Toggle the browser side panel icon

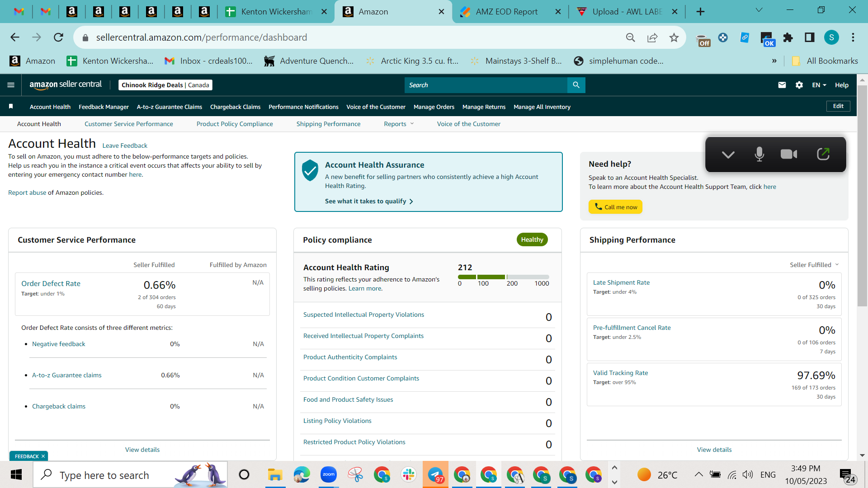click(x=810, y=38)
